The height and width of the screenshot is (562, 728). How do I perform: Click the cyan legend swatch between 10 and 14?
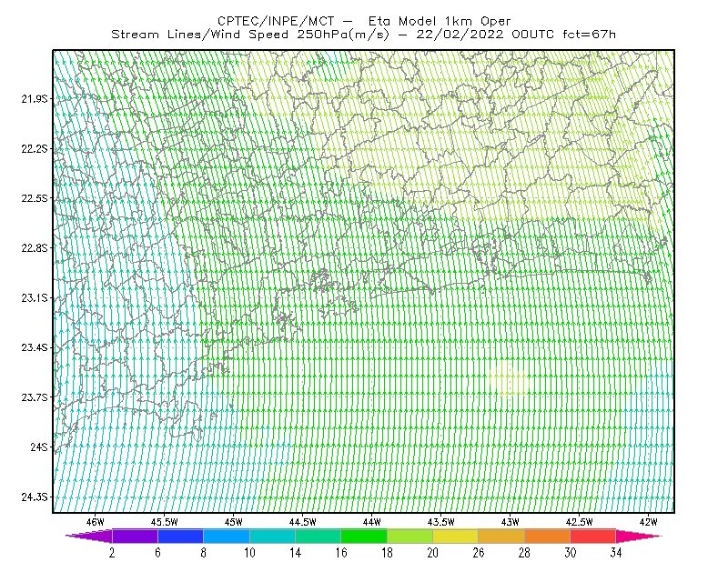pyautogui.click(x=272, y=536)
